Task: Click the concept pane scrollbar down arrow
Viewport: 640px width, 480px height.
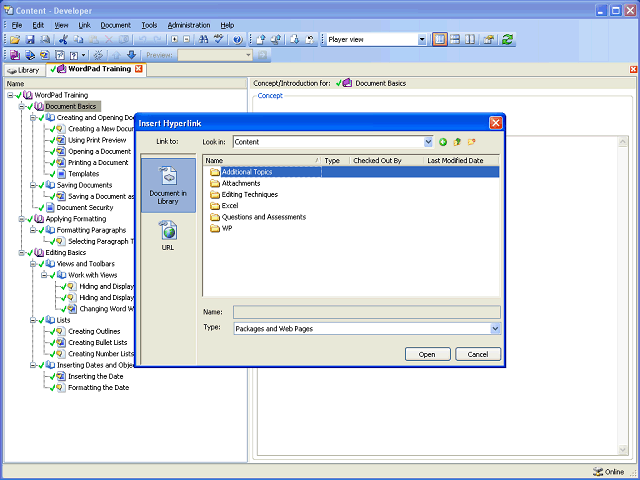Action: tap(623, 450)
